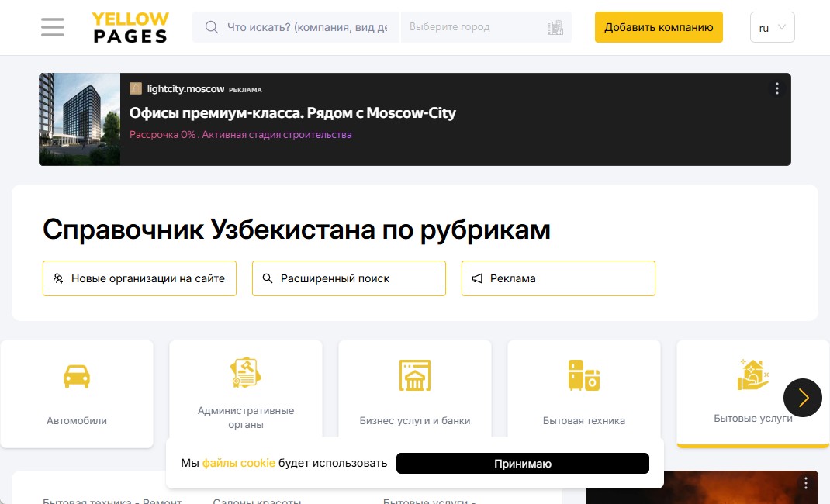Click the Добавить компанию button

[x=659, y=27]
